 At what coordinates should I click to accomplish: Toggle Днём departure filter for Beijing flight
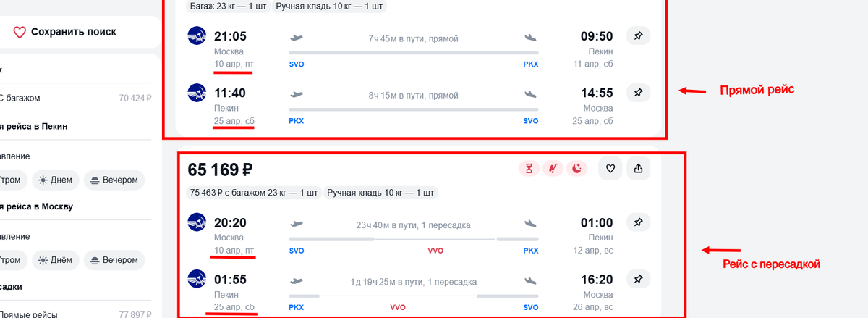coord(56,180)
